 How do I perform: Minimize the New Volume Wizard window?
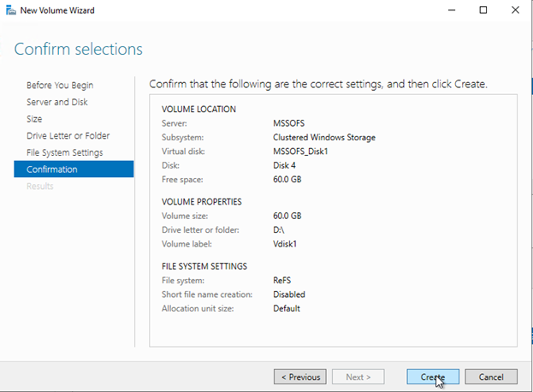coord(451,10)
